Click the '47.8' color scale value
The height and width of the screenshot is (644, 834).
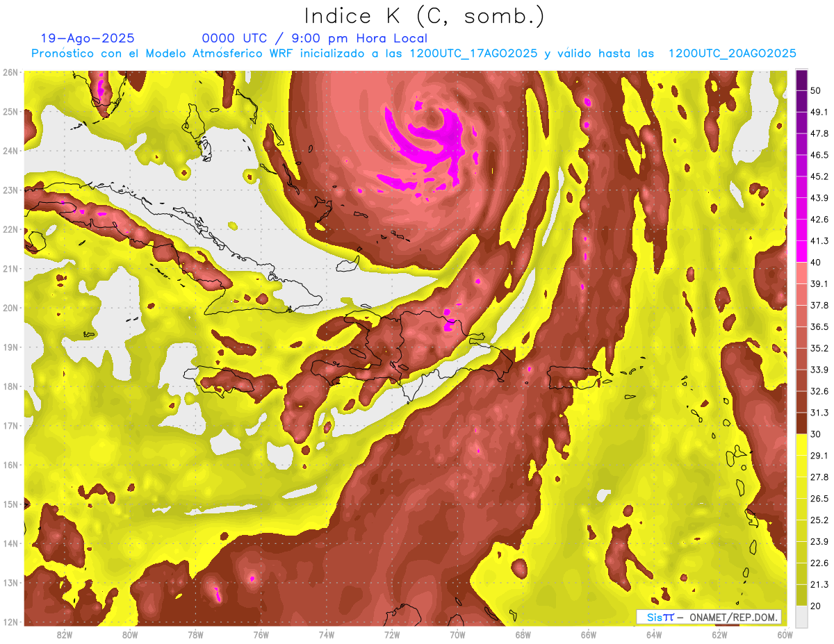coord(819,133)
